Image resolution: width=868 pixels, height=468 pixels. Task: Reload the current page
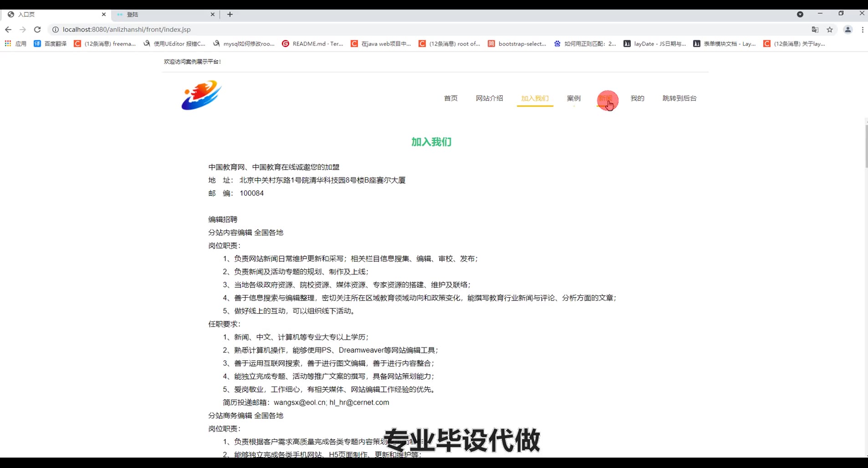click(x=37, y=30)
